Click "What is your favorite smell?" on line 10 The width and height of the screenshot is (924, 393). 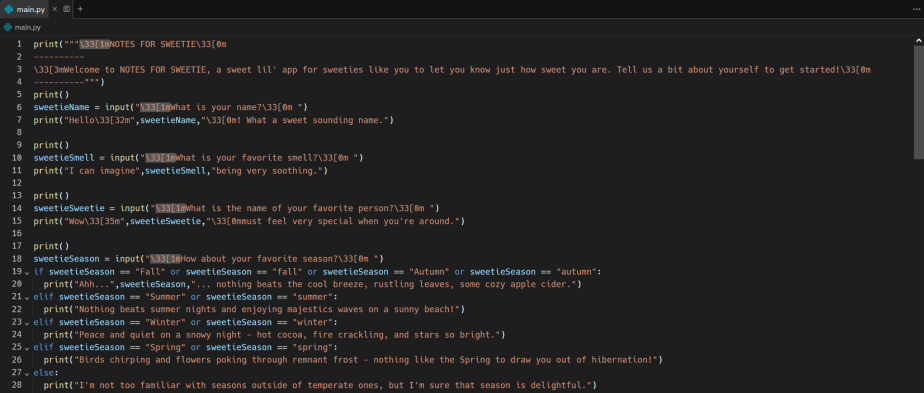248,157
